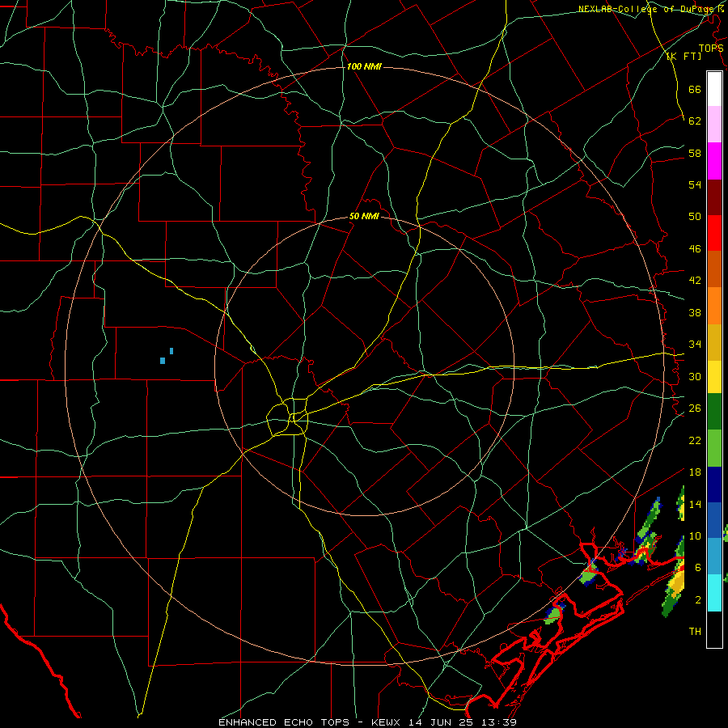Click the "22" legend value
The width and height of the screenshot is (728, 728).
[695, 440]
